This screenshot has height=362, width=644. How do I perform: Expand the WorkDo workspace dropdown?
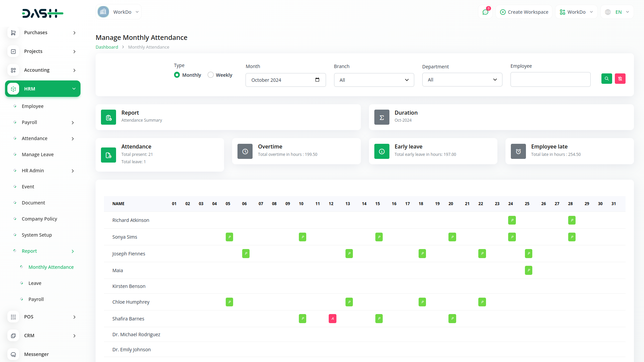118,12
